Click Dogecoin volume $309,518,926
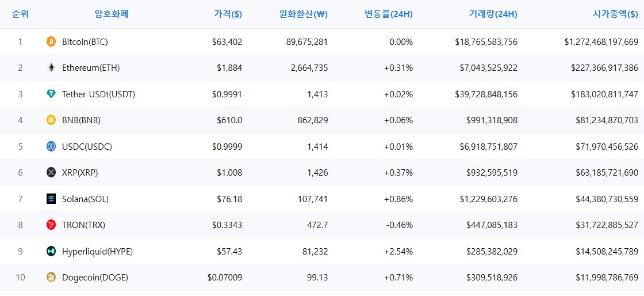This screenshot has height=296, width=644. coord(492,278)
